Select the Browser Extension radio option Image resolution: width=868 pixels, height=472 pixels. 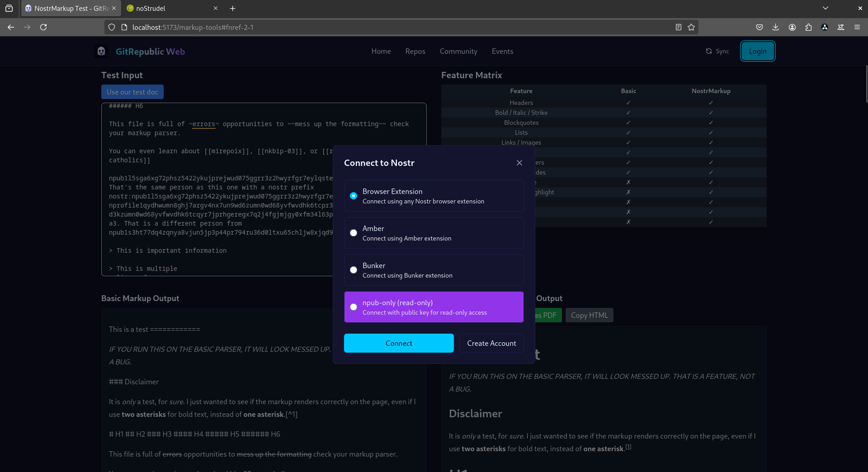tap(354, 196)
